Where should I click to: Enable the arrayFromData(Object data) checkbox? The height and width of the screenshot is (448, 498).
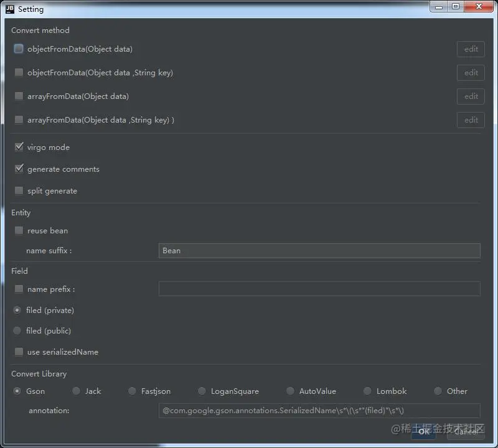click(19, 96)
